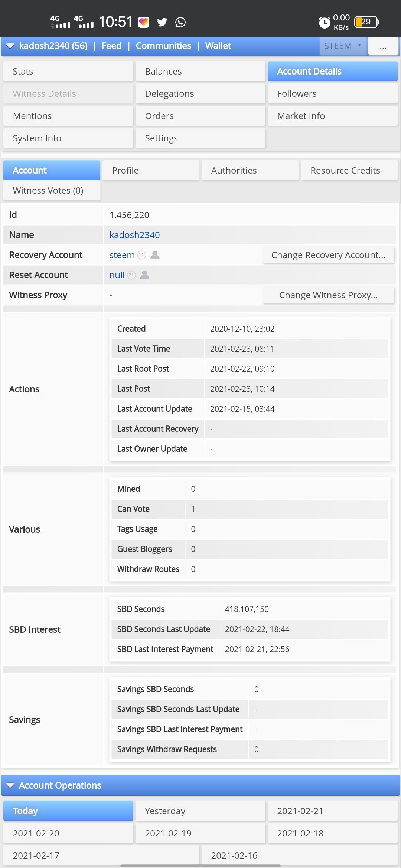Open the null reset account link
The width and height of the screenshot is (401, 868).
[117, 275]
